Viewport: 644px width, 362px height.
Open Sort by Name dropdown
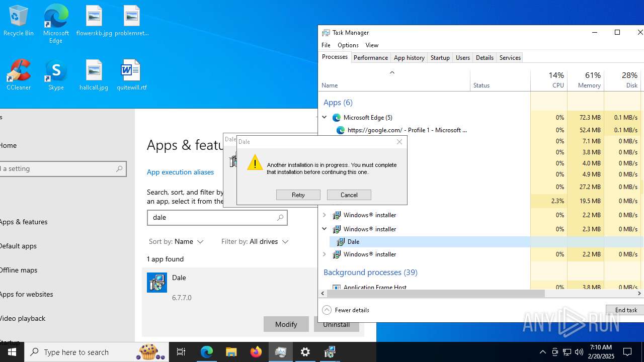[x=176, y=242]
